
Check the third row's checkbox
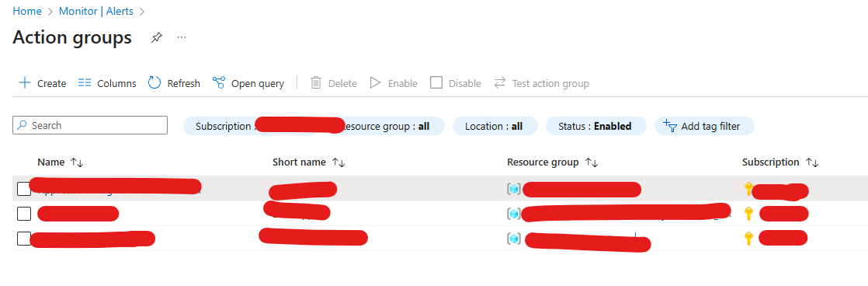point(24,239)
